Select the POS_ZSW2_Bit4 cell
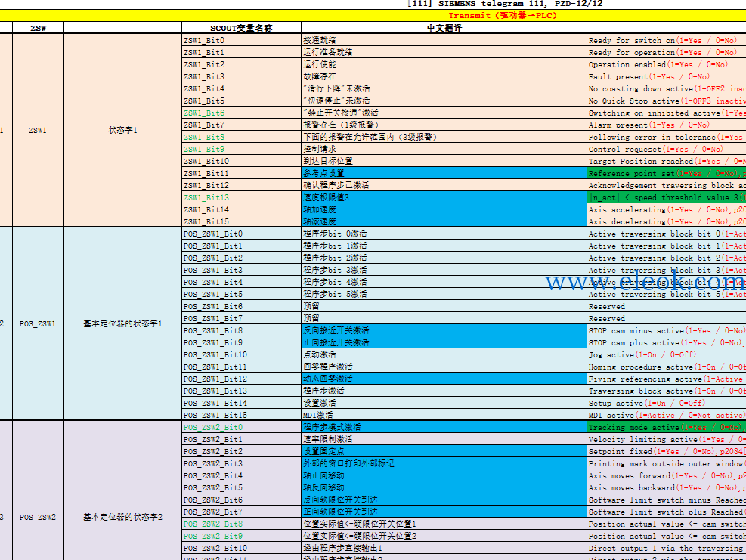 pos(241,475)
